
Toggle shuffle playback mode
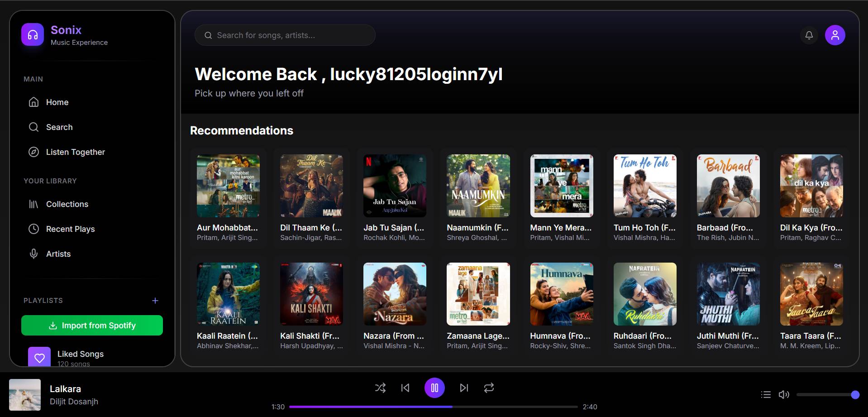tap(380, 388)
